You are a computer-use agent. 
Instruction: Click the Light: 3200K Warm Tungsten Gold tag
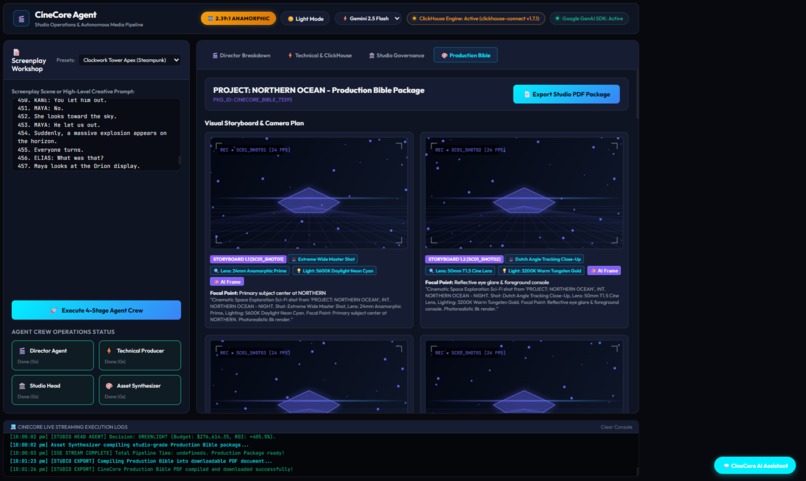pyautogui.click(x=541, y=271)
